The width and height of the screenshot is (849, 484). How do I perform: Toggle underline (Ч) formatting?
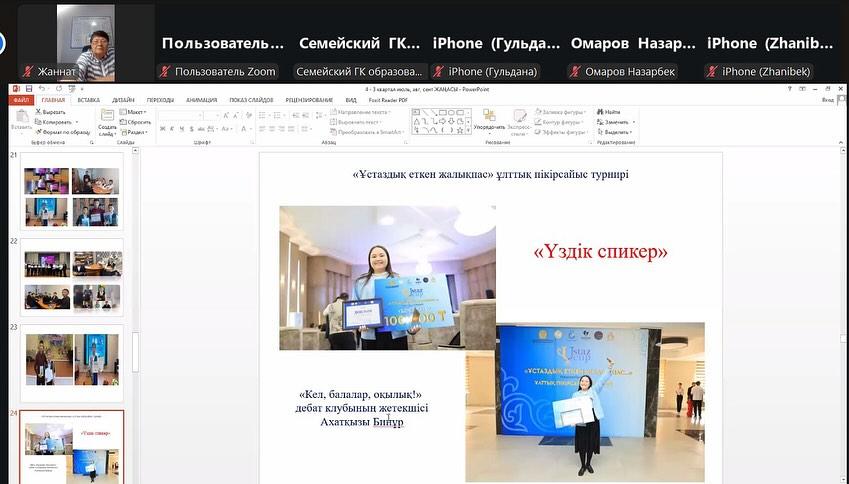coord(181,129)
